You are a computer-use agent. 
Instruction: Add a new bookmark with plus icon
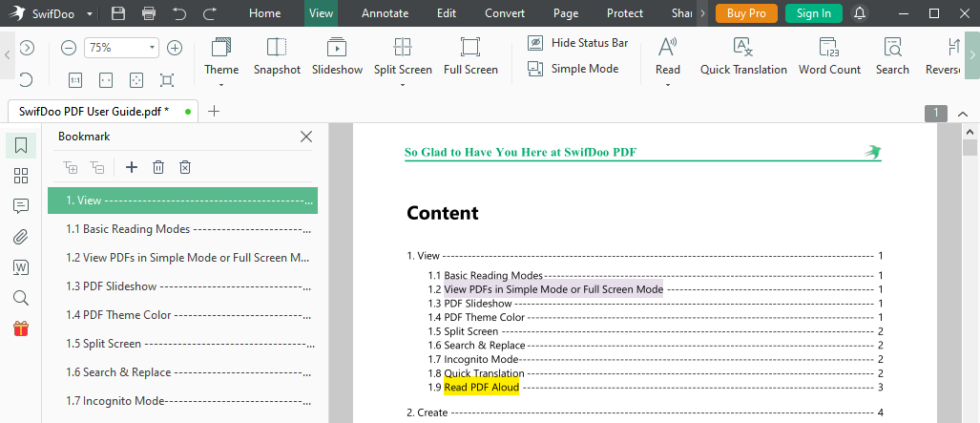[132, 167]
